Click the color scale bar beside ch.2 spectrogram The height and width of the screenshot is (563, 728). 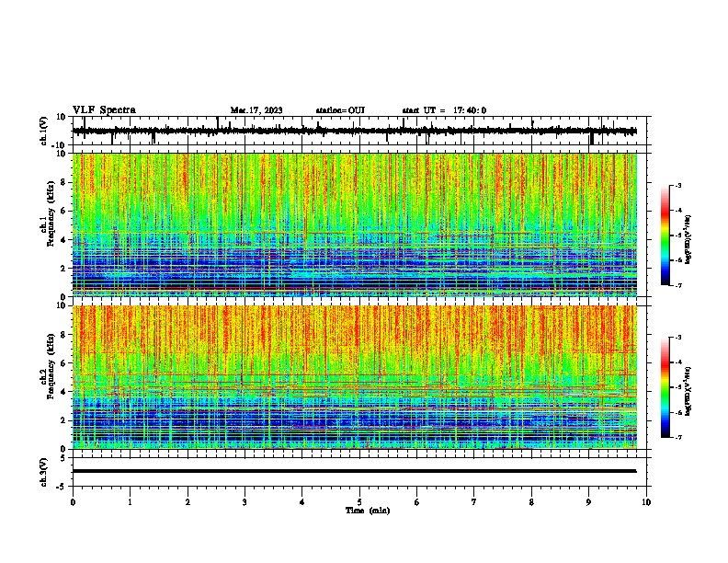pos(665,387)
